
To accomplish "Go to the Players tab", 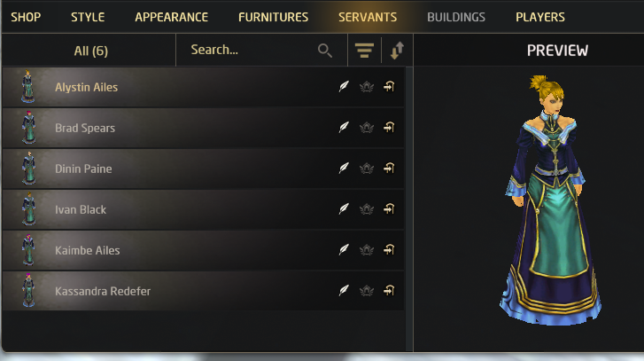I will [540, 17].
